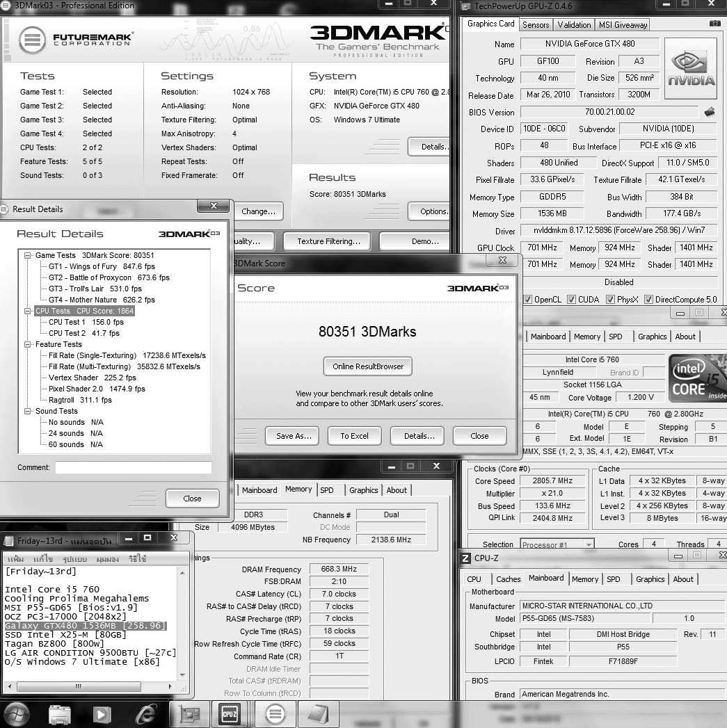
Task: Click the NVIDIA logo in GPU-Z
Action: pos(692,69)
